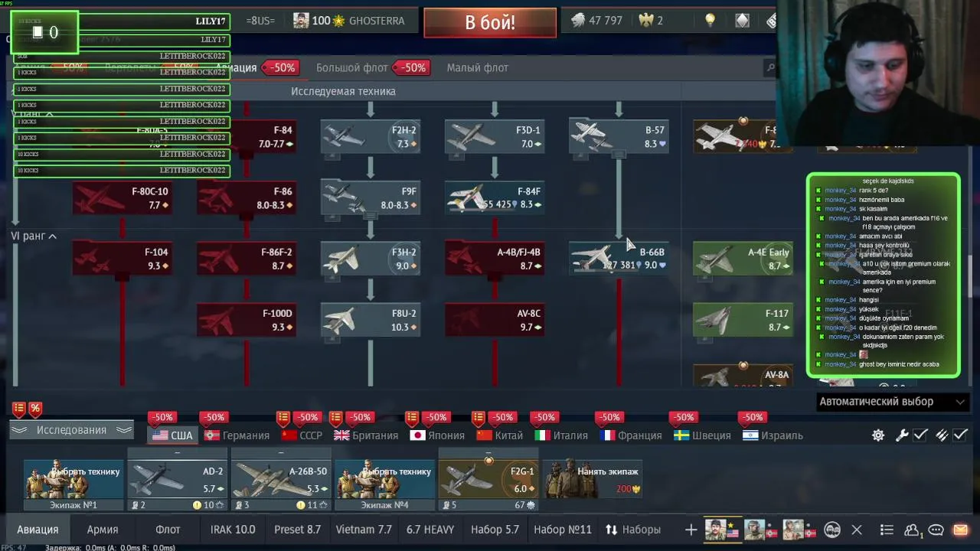Click Экипаж №1 empty crew slot
Screen dimensions: 980x551
point(73,485)
